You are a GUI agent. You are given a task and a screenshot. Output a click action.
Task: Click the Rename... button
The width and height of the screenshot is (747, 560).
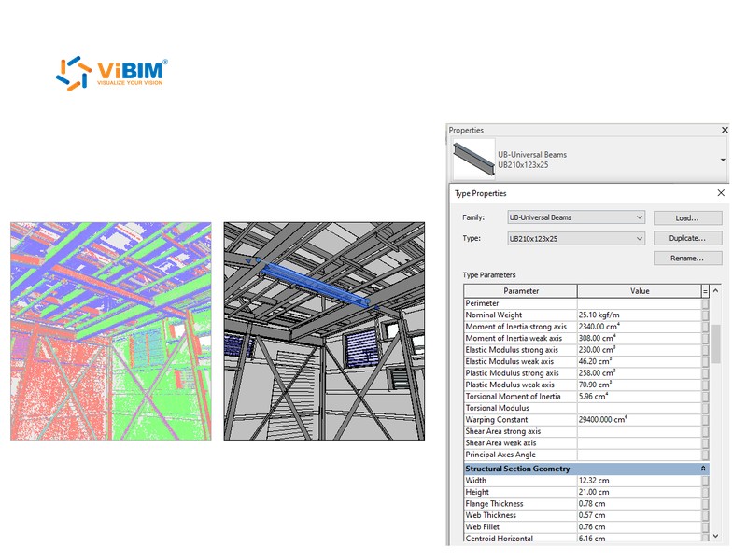[x=688, y=259]
